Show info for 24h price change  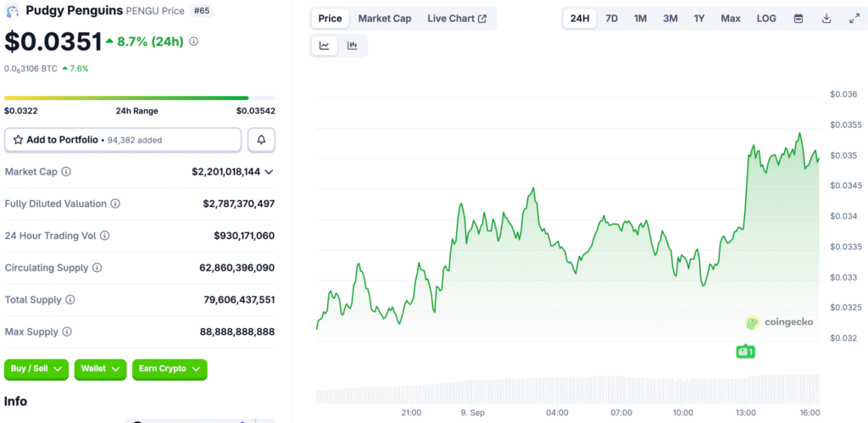click(x=194, y=42)
